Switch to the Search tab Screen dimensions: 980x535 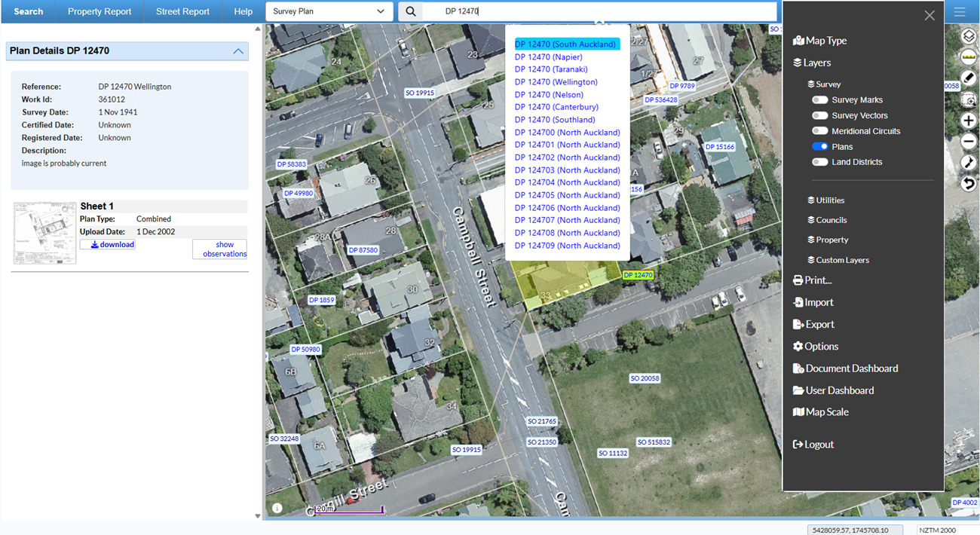(29, 11)
